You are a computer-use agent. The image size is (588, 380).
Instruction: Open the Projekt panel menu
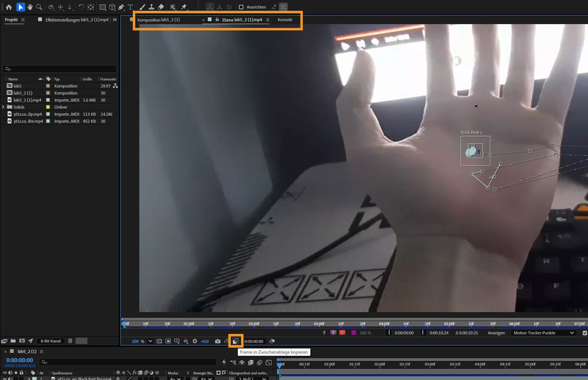23,20
